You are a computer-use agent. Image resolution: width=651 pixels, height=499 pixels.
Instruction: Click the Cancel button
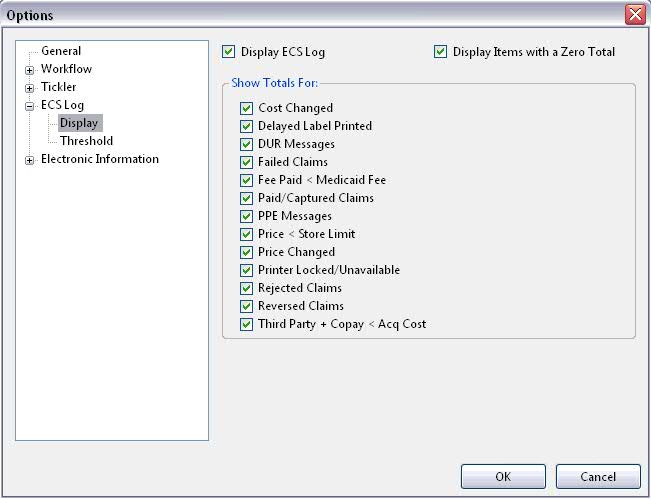pyautogui.click(x=598, y=477)
